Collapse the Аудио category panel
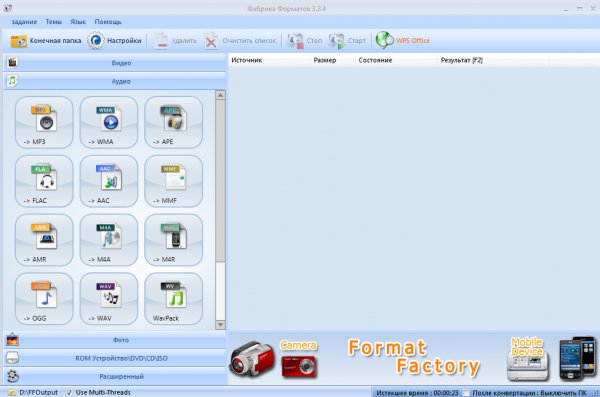The width and height of the screenshot is (600, 397). 114,81
